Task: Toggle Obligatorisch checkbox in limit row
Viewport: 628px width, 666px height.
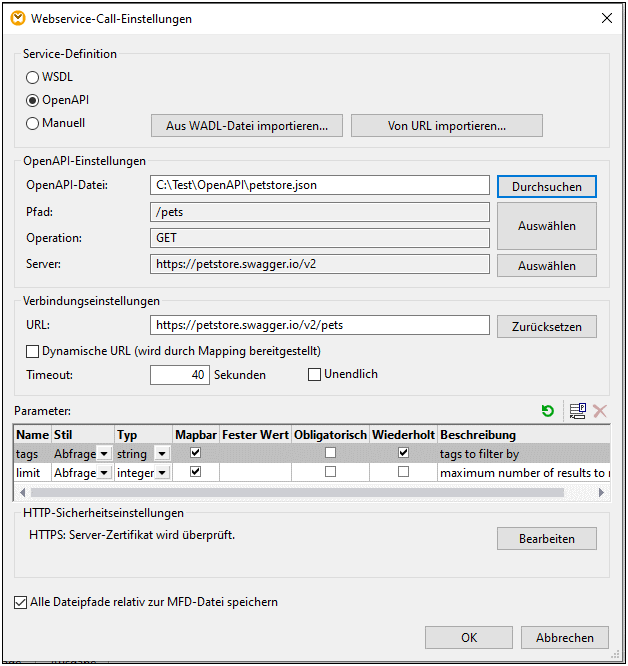Action: [x=330, y=471]
